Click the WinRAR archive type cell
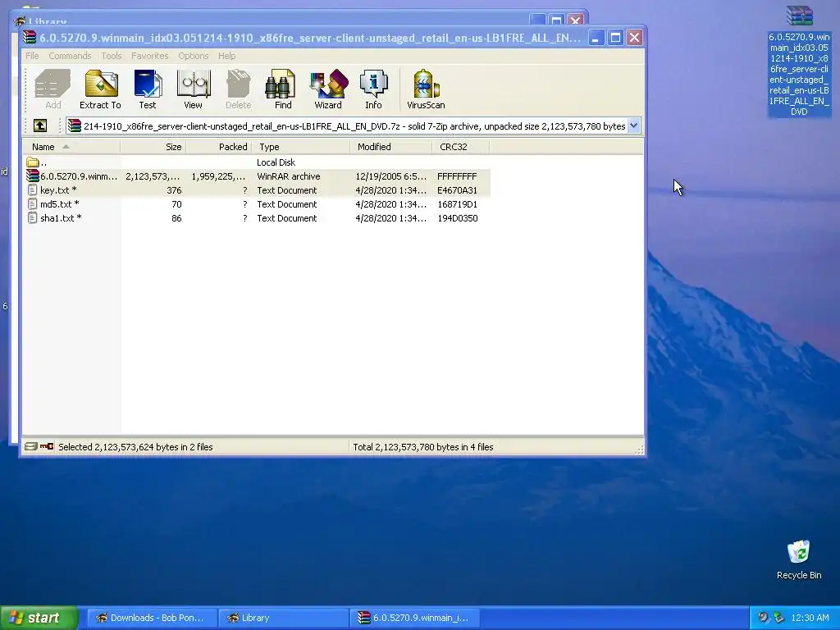Screen dimensions: 840x630 click(288, 176)
